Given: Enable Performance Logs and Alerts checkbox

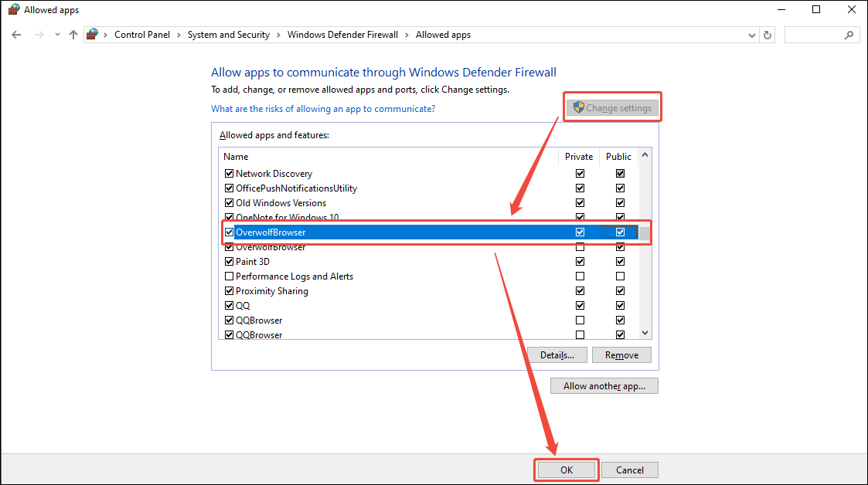Looking at the screenshot, I should tap(230, 276).
